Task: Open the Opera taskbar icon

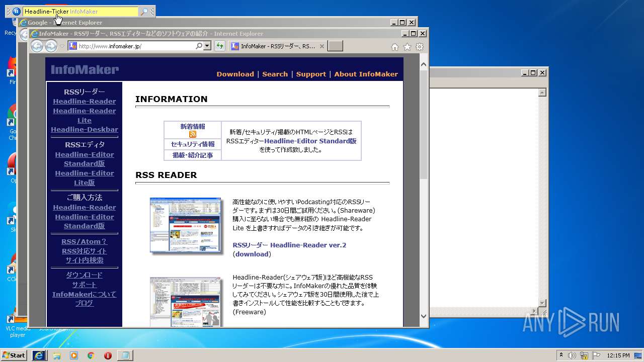Action: point(108,355)
